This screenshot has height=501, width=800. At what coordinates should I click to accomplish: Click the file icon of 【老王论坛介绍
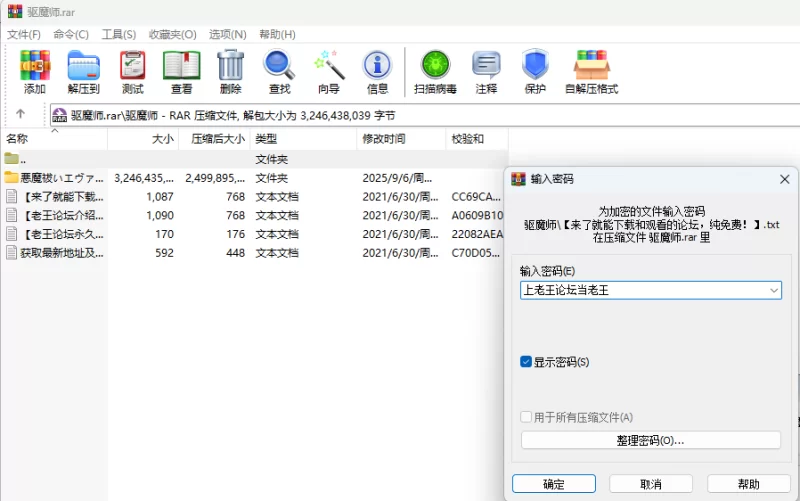point(12,215)
